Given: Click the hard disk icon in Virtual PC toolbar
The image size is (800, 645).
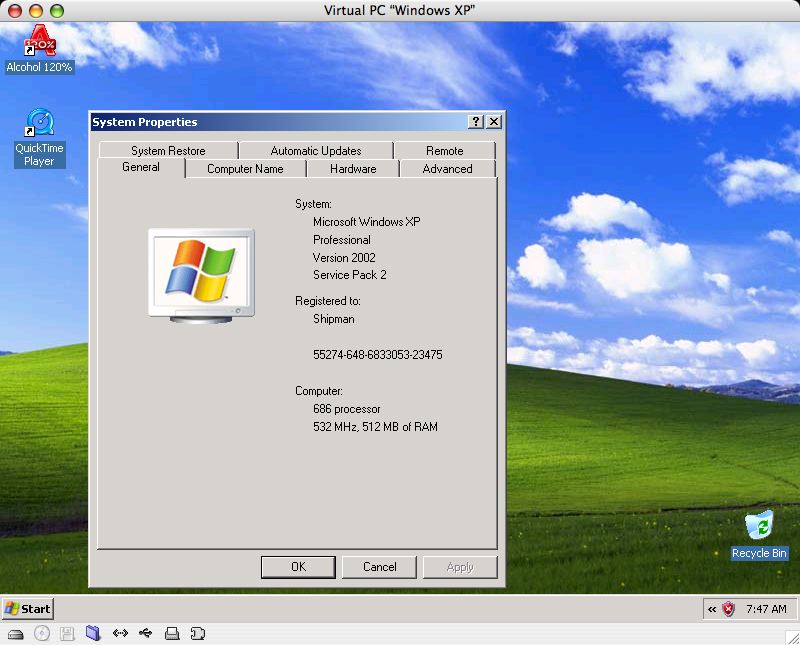Looking at the screenshot, I should click(16, 634).
